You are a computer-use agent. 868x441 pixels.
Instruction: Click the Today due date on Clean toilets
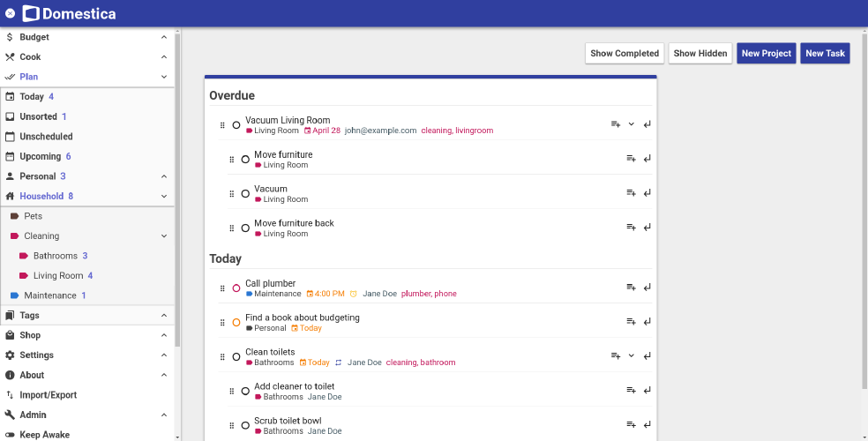pyautogui.click(x=314, y=363)
